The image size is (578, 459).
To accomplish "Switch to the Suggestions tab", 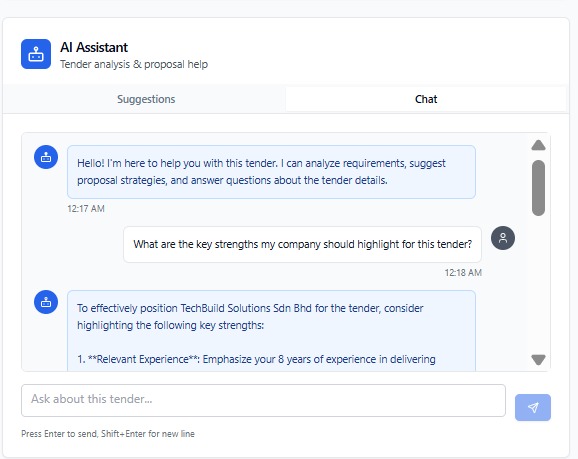I will coord(146,99).
